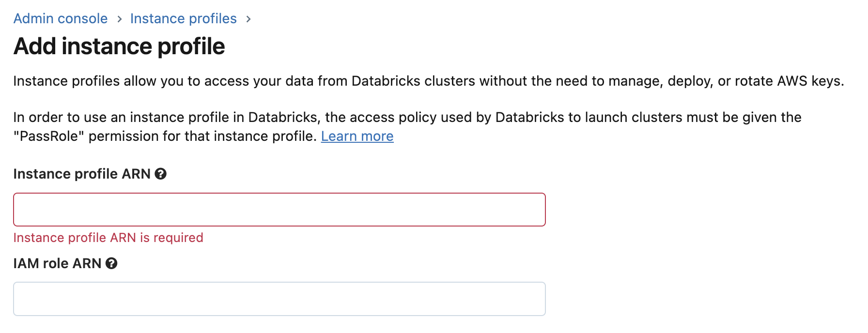This screenshot has width=868, height=333.
Task: Click the chevron after Admin console breadcrumb
Action: click(119, 19)
